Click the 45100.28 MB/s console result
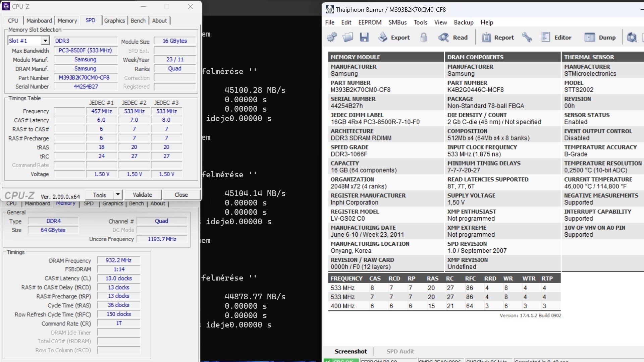The width and height of the screenshot is (644, 362). point(255,90)
